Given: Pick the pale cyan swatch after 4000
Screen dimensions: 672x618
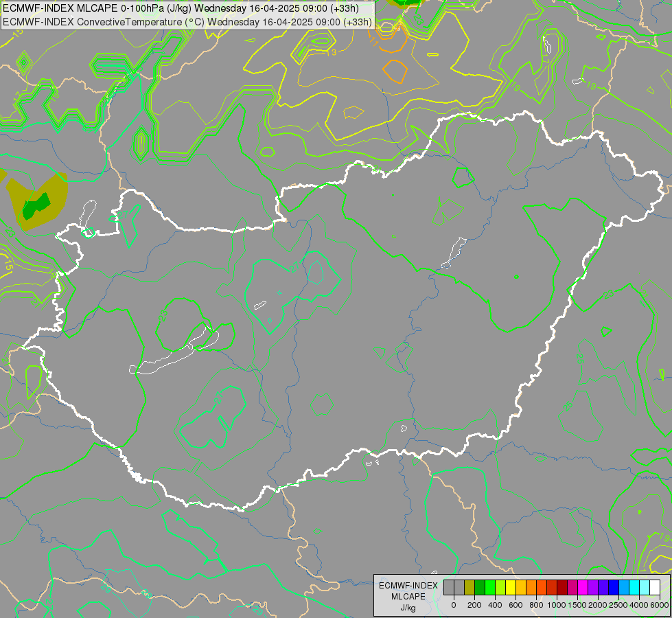Looking at the screenshot, I should [644, 588].
